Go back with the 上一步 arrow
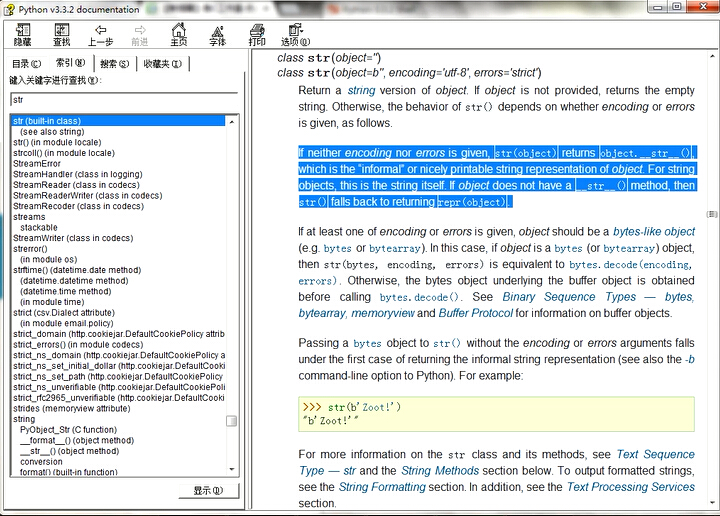Image resolution: width=720 pixels, height=516 pixels. 100,34
